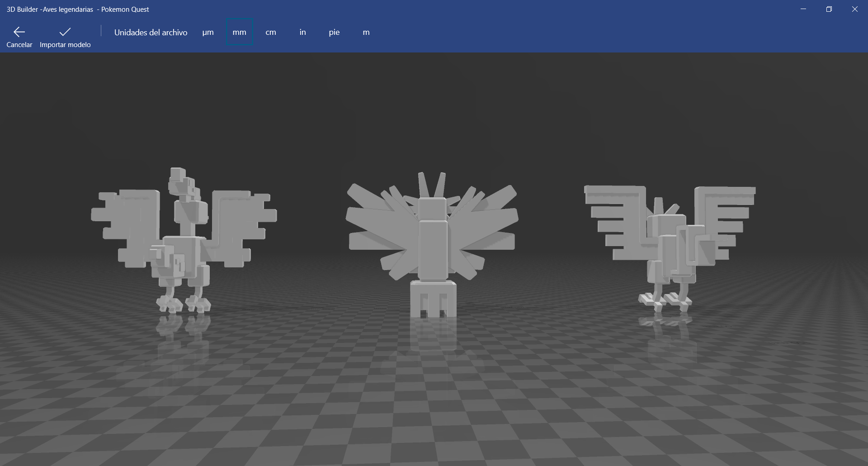Click the 3D Builder window title
Viewport: 868px width, 466px height.
click(x=77, y=9)
